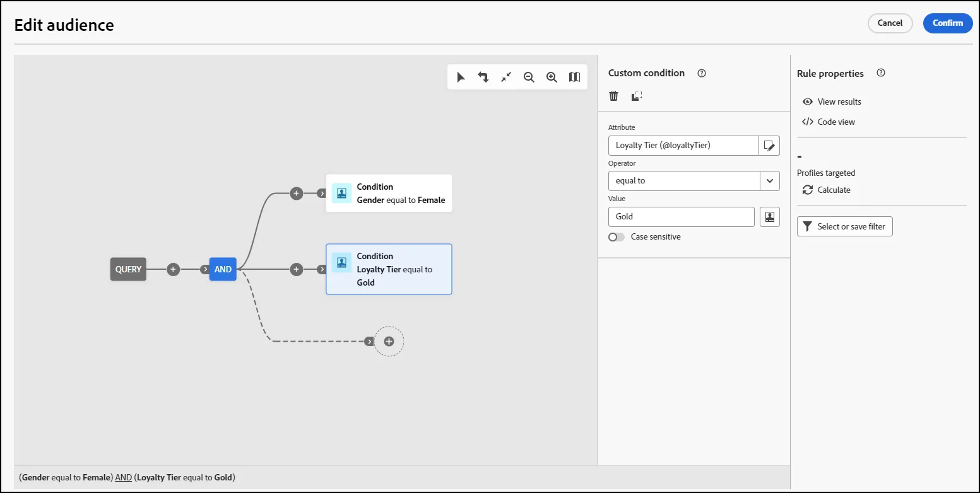
Task: Click the AND operator node
Action: (223, 269)
